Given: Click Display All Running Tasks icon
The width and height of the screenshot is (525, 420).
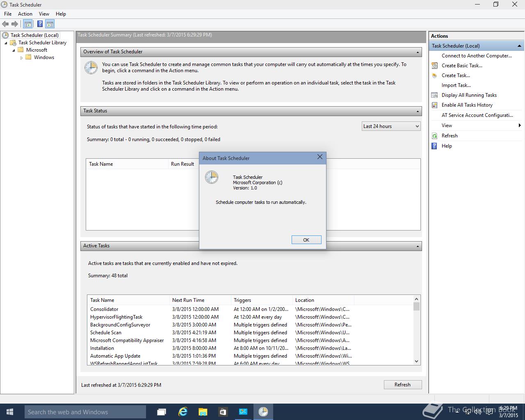Looking at the screenshot, I should point(435,95).
